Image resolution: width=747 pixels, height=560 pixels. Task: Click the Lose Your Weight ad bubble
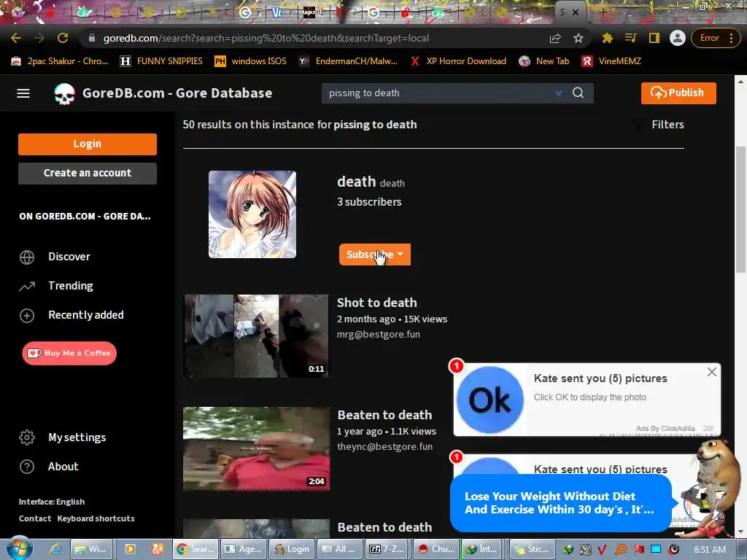561,503
